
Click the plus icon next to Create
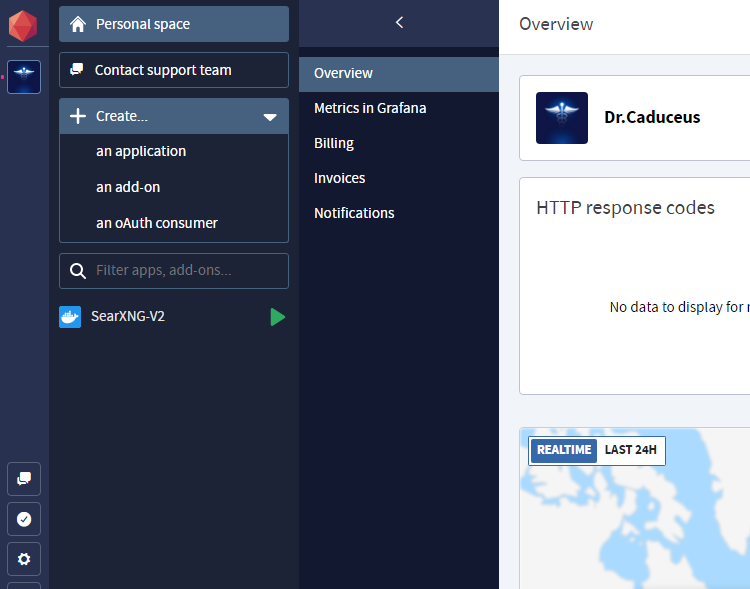78,116
